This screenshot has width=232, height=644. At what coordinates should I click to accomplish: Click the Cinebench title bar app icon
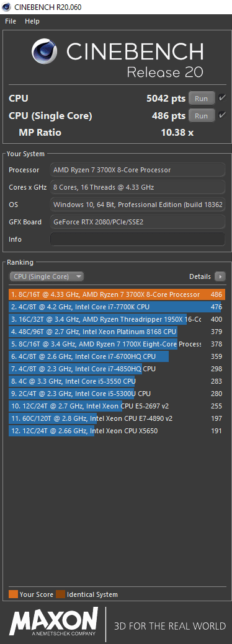6,7
